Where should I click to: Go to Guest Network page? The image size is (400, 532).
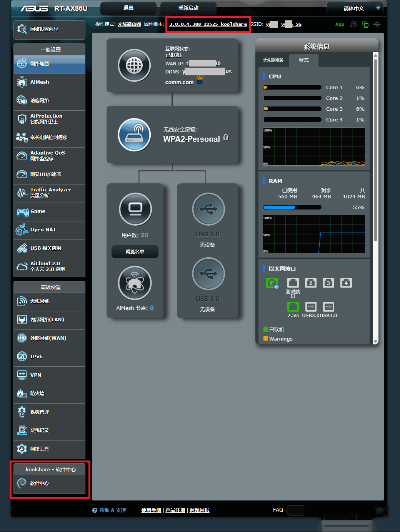(x=49, y=101)
